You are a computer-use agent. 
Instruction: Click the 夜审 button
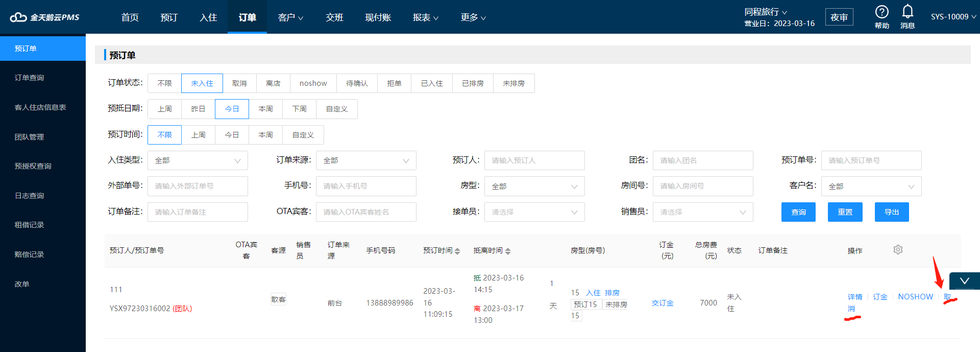coord(839,17)
